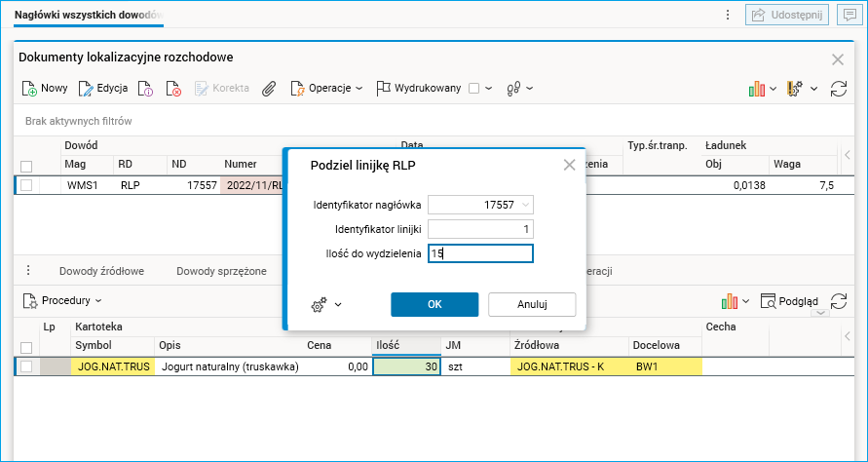Image resolution: width=868 pixels, height=462 pixels.
Task: Click Waga column header
Action: coord(803,164)
